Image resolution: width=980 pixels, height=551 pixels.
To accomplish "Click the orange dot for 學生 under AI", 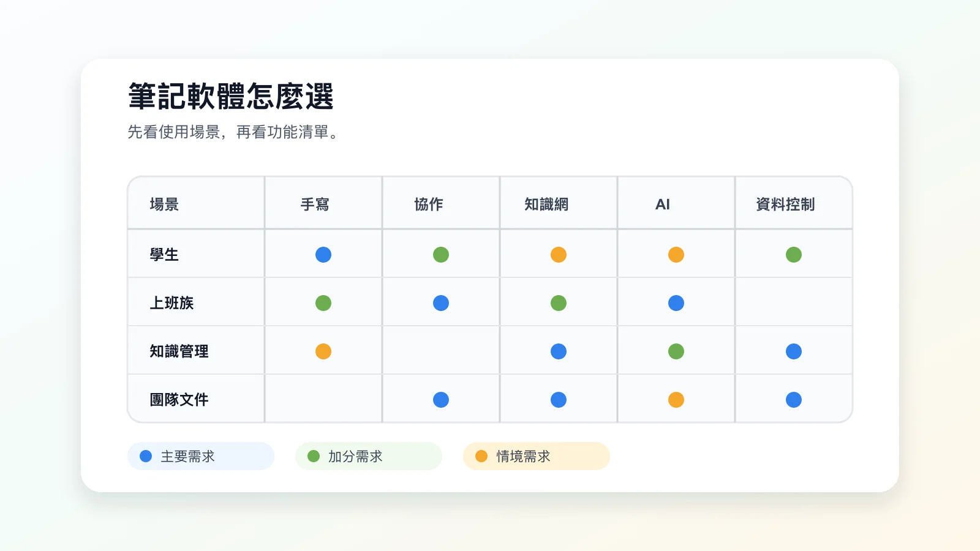I will tap(676, 255).
